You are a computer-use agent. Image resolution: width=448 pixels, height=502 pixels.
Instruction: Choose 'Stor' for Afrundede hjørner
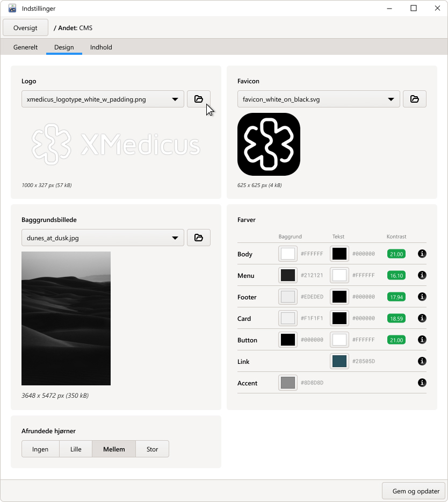click(152, 449)
